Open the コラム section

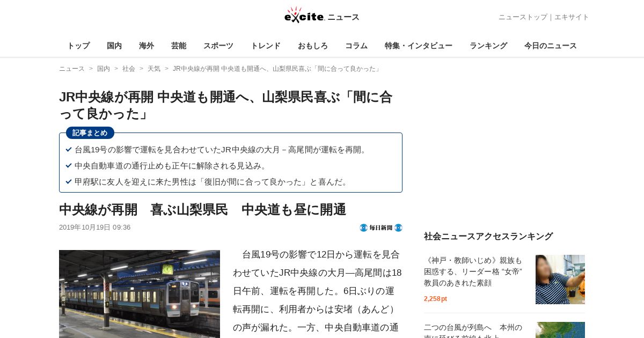356,46
